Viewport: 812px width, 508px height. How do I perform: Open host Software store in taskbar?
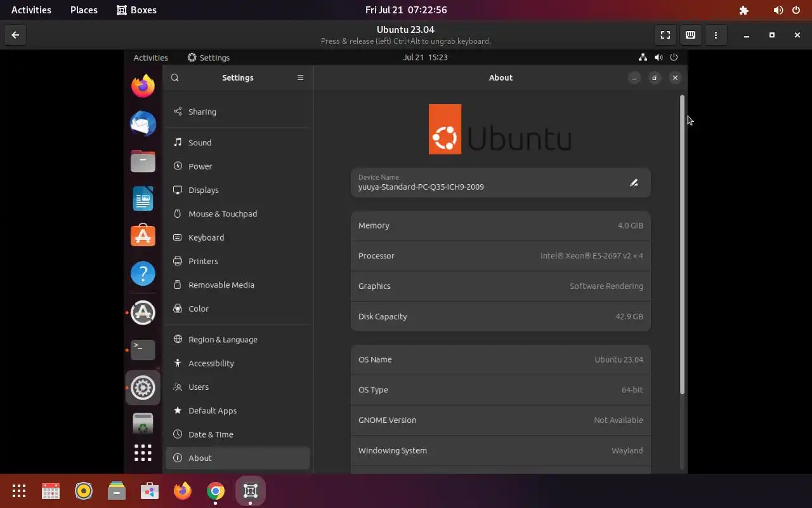150,491
